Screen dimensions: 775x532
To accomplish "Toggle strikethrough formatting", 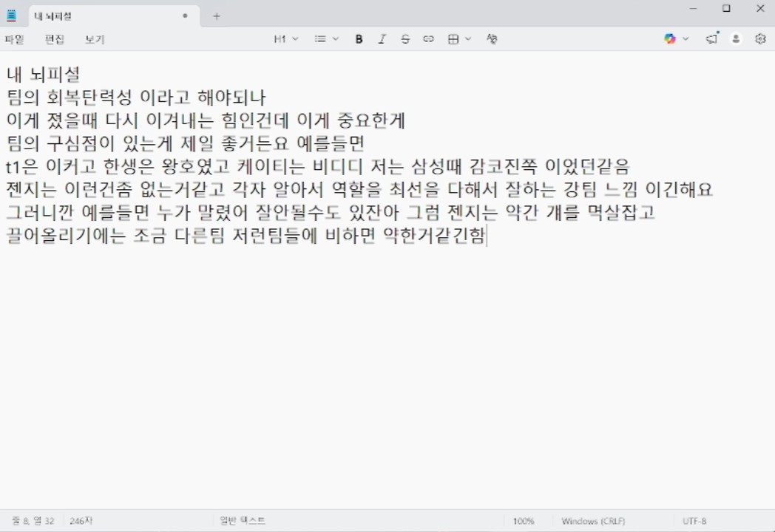I will click(405, 39).
